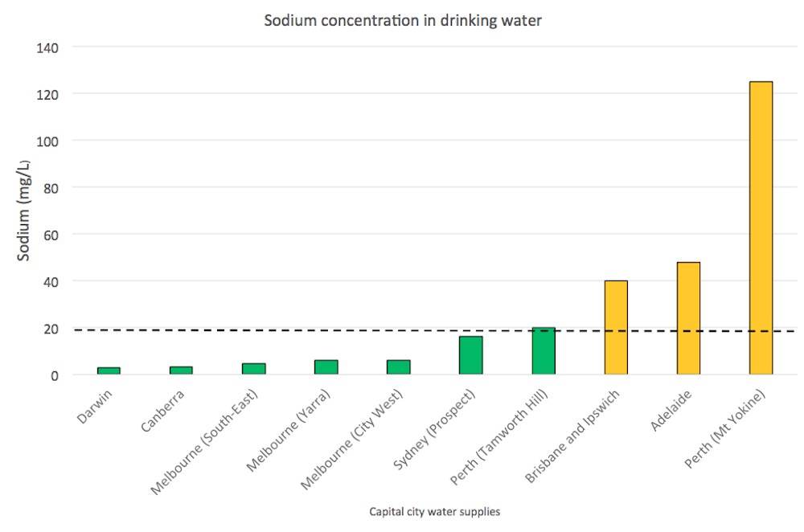804x532 pixels.
Task: Click the yellow Adelaide bar
Action: 688,318
